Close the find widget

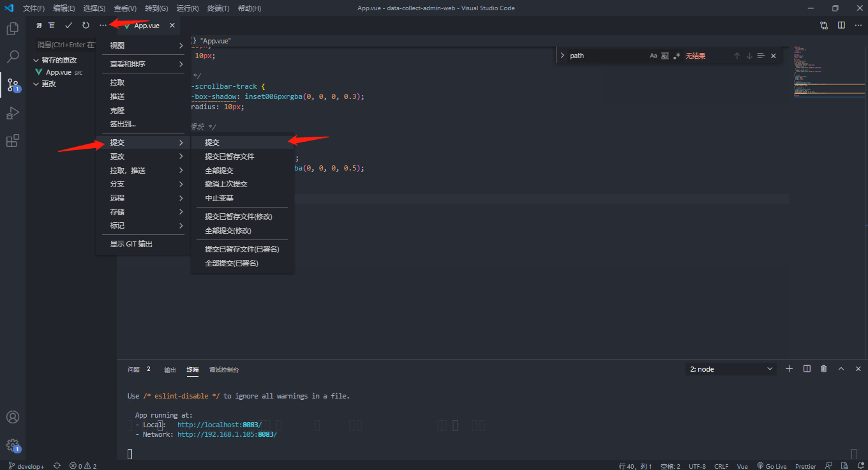point(774,56)
